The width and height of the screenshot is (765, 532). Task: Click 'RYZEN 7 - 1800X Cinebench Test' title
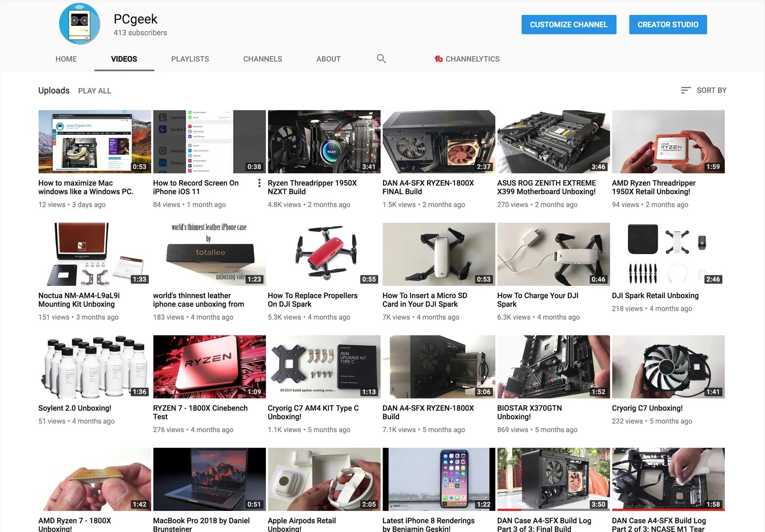(x=200, y=413)
